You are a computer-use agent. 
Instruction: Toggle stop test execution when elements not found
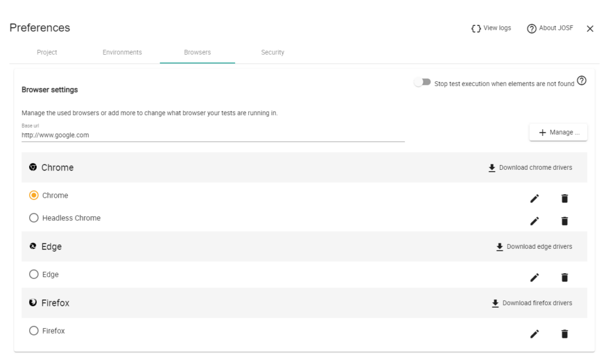[x=422, y=83]
